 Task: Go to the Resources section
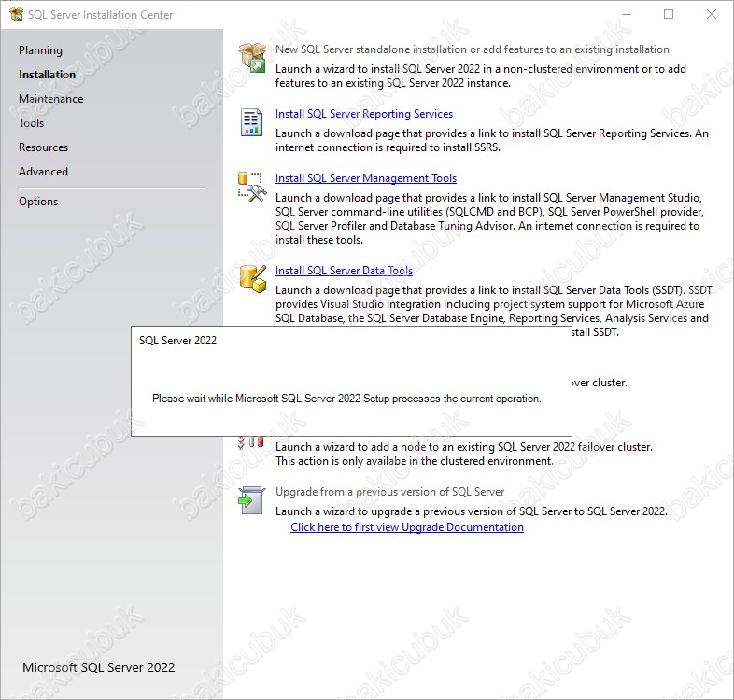44,147
